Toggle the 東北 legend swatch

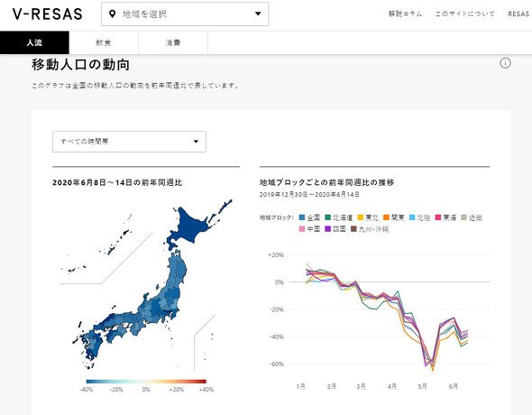click(x=361, y=217)
